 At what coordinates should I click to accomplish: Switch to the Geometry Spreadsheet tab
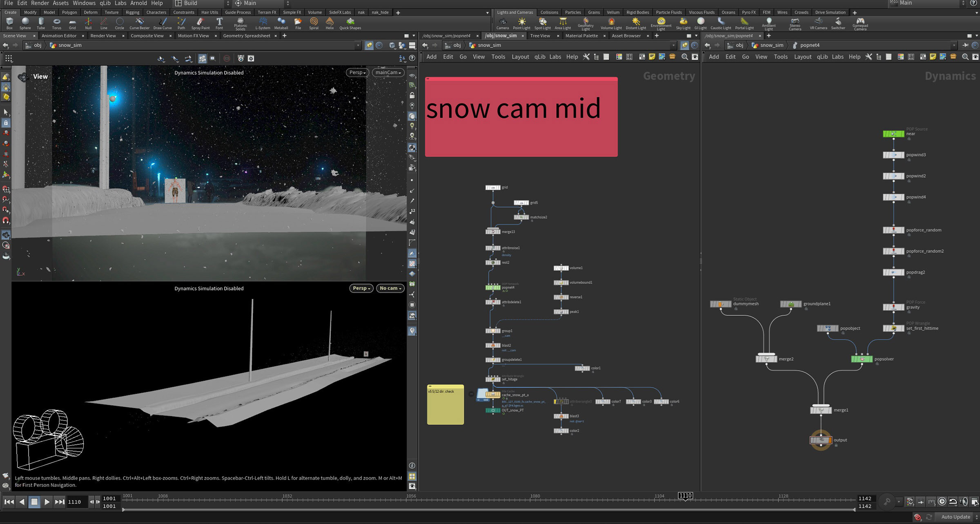246,36
